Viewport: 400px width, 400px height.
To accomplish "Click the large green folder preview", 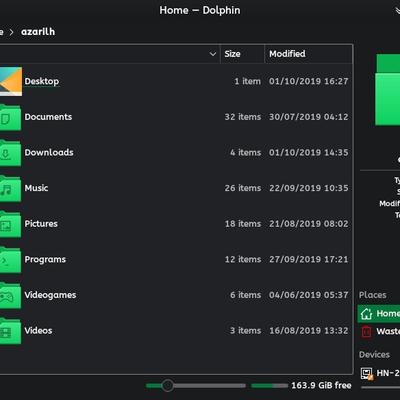I will 388,90.
